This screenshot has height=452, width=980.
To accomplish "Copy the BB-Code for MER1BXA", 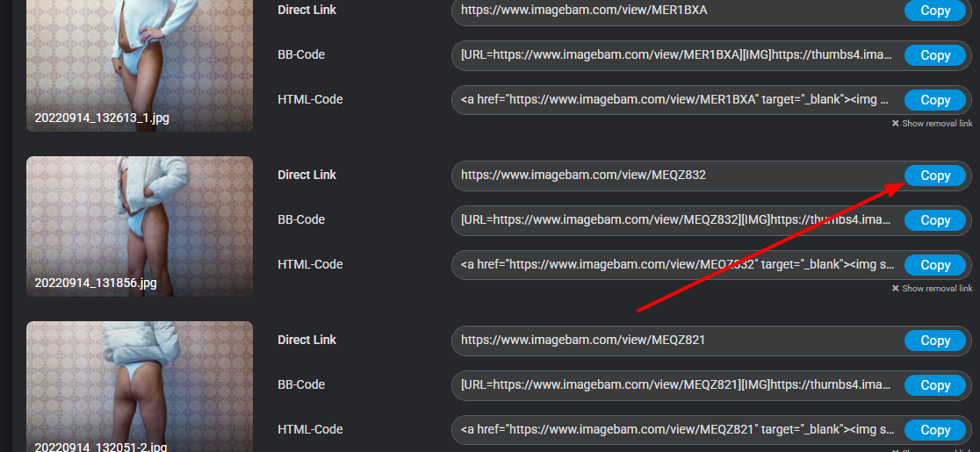I will pos(935,55).
